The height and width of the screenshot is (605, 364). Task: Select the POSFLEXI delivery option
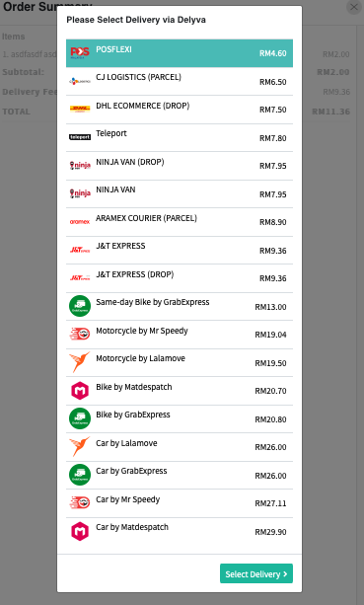[180, 53]
